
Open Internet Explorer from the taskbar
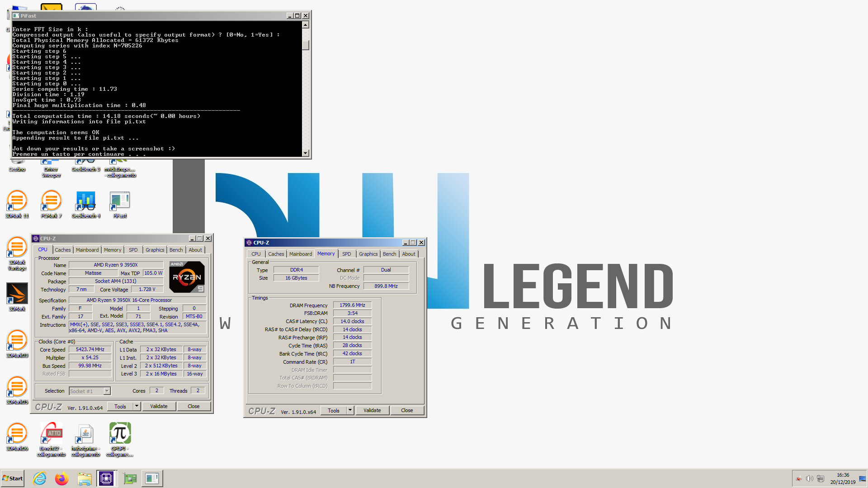tap(40, 479)
